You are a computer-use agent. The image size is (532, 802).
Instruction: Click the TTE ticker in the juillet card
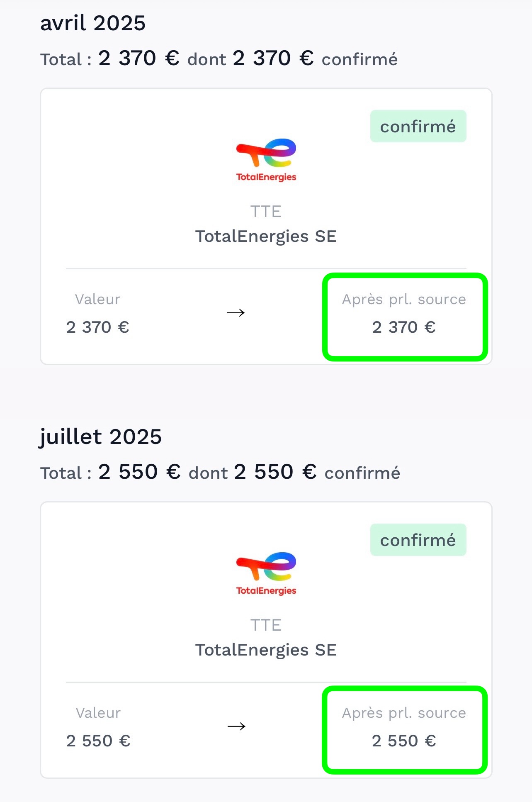[x=266, y=625]
